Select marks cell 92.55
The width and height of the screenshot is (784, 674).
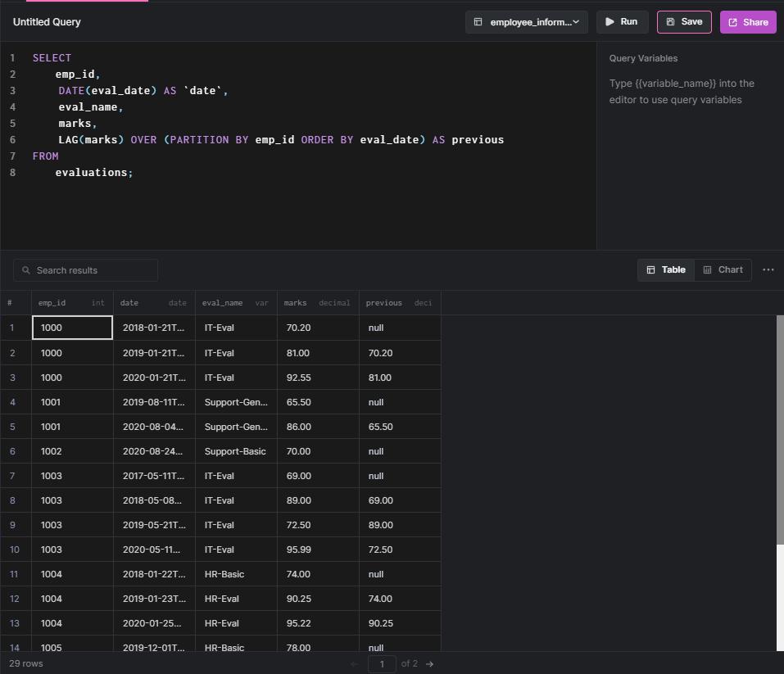click(319, 378)
